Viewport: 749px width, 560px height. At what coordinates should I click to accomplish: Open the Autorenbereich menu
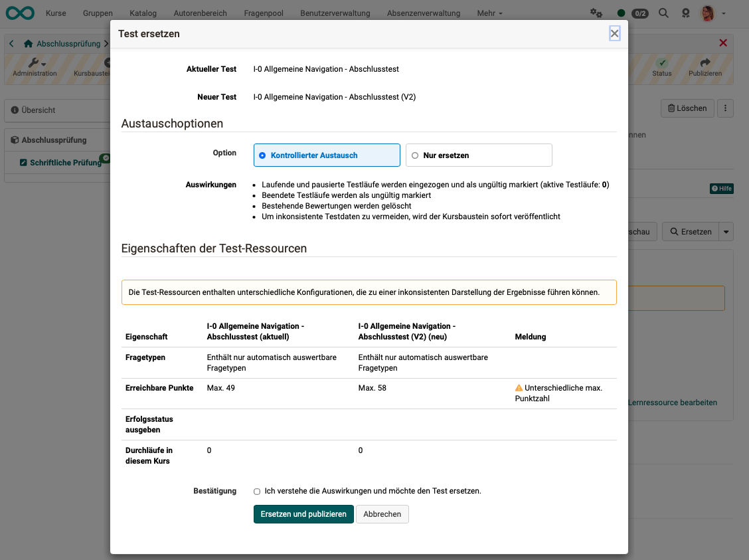[200, 13]
